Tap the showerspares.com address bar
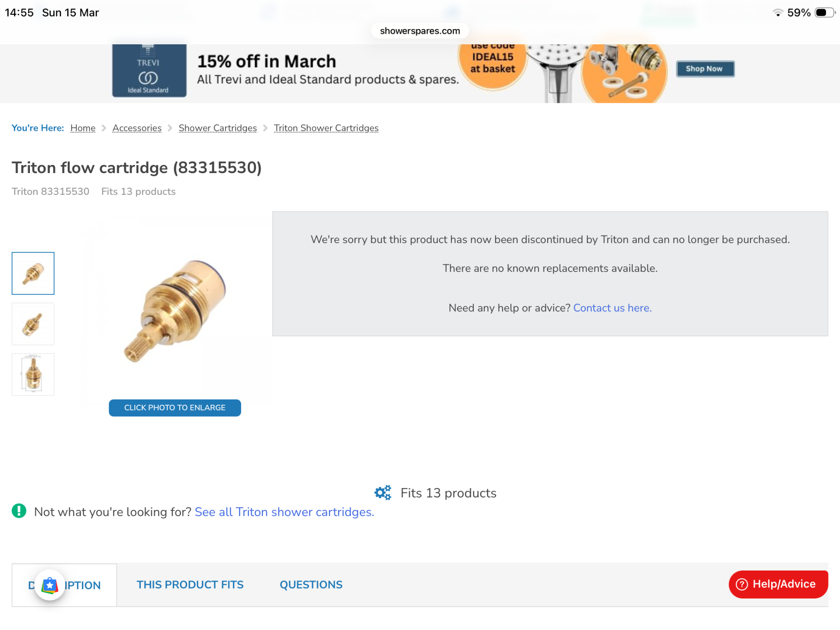 pos(420,31)
